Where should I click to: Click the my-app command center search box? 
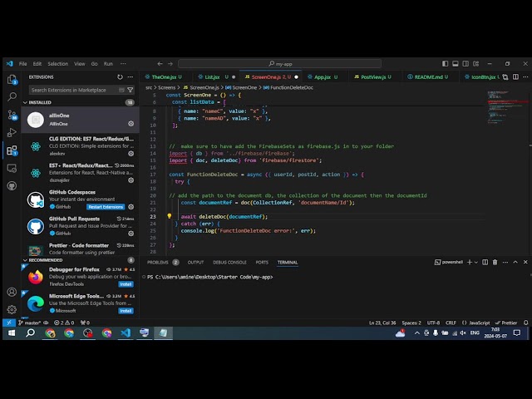pyautogui.click(x=279, y=64)
